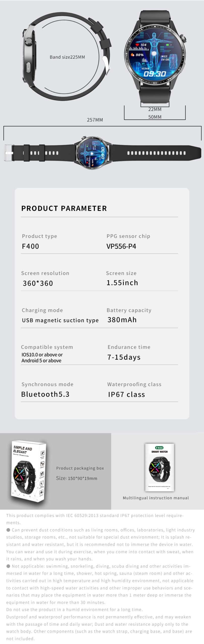Click the silver strap buckle on flat watch
This screenshot has height=644, width=204.
(9, 153)
